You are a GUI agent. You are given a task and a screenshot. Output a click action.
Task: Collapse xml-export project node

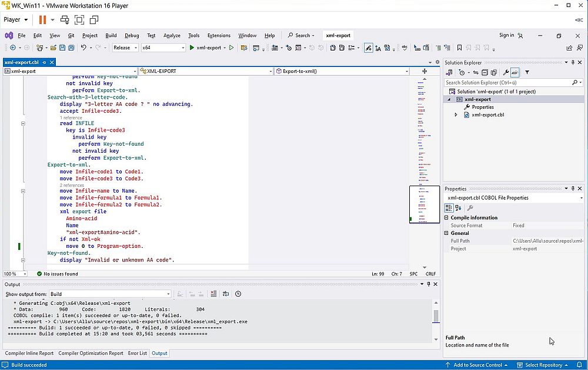(x=449, y=100)
